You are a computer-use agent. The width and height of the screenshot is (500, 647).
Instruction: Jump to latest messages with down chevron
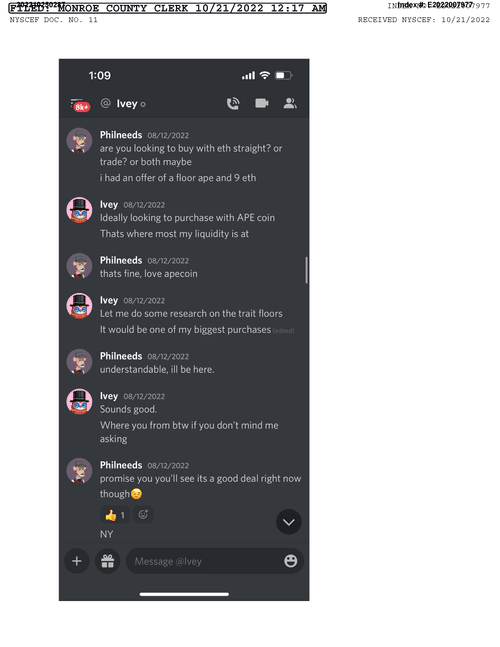(x=289, y=522)
